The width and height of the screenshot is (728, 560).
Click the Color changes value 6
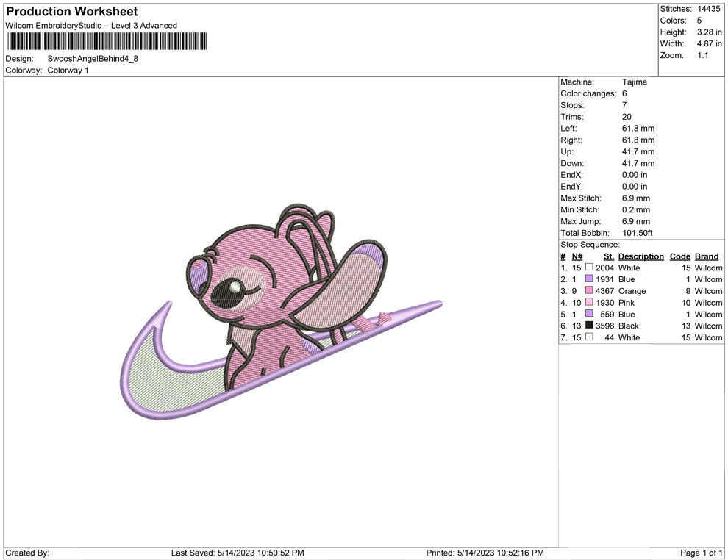pos(624,93)
